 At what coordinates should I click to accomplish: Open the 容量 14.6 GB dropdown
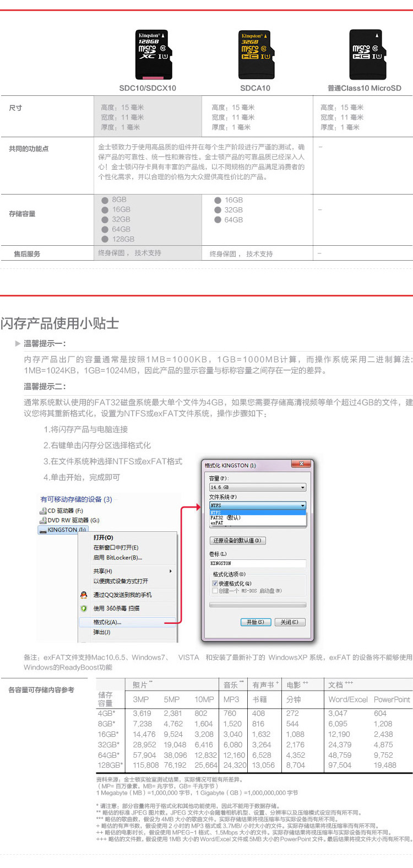point(257,488)
